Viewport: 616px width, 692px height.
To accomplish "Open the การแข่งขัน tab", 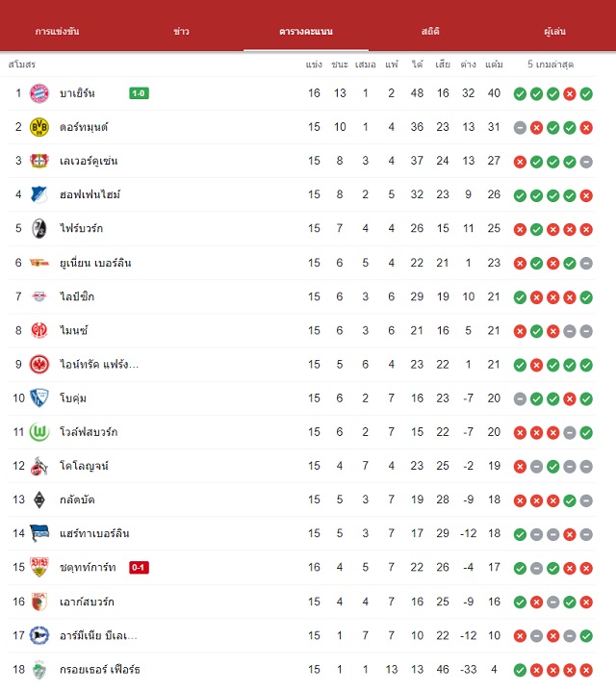I will (58, 32).
